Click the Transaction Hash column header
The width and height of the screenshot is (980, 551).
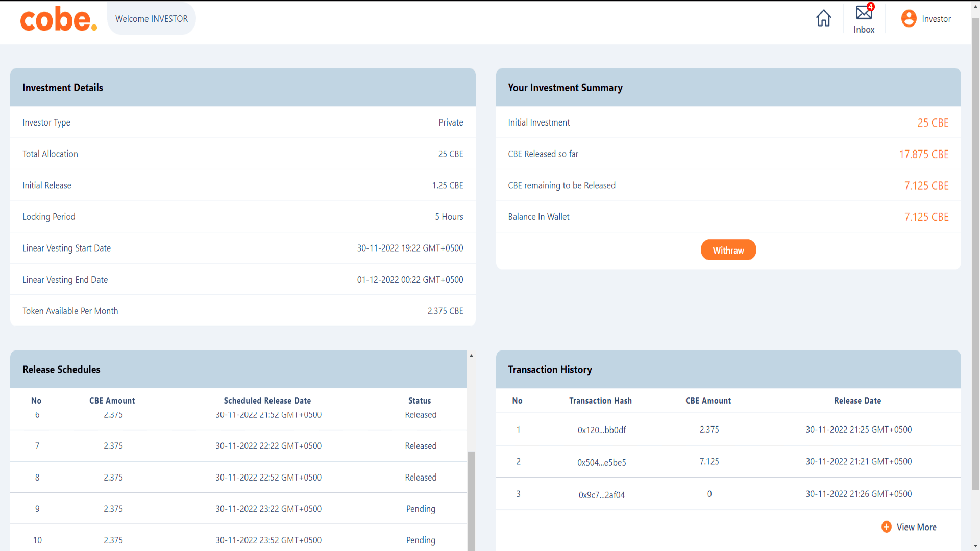[x=600, y=401]
